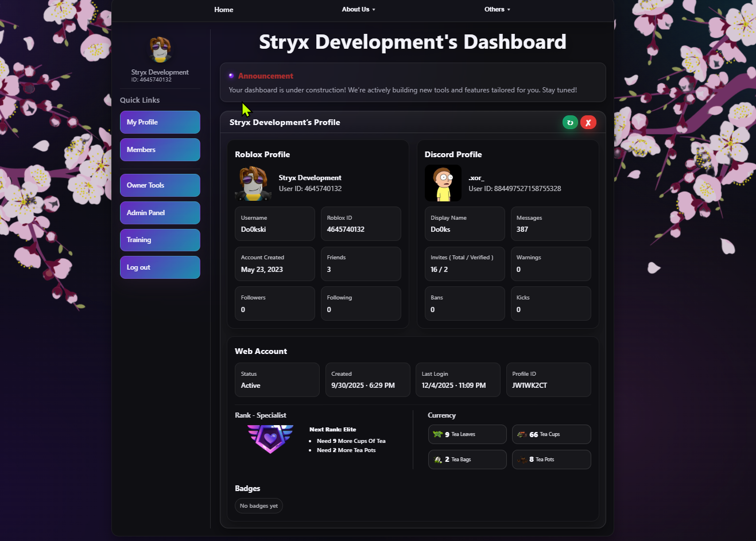The image size is (756, 541).
Task: Click the Specialist rank badge emblem
Action: pos(270,439)
